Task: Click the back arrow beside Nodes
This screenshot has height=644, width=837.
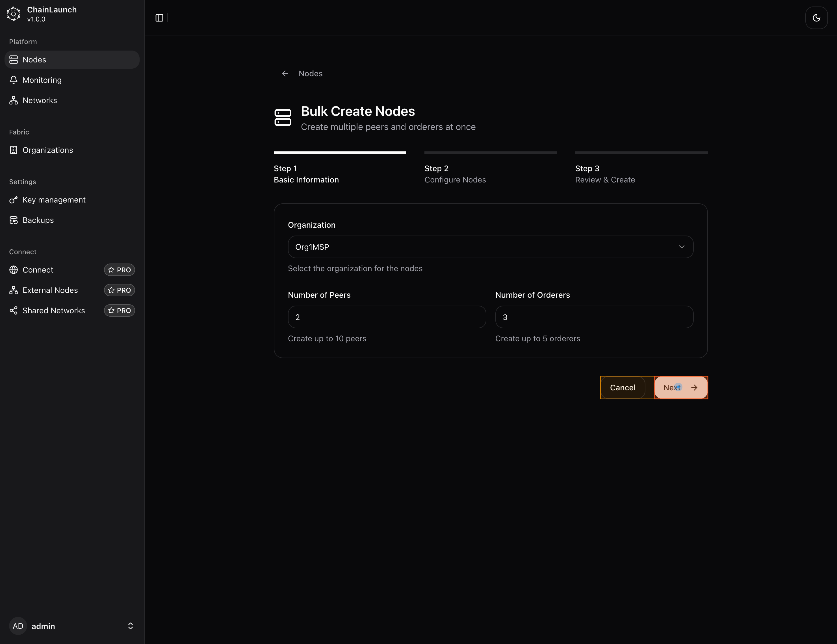Action: (285, 73)
